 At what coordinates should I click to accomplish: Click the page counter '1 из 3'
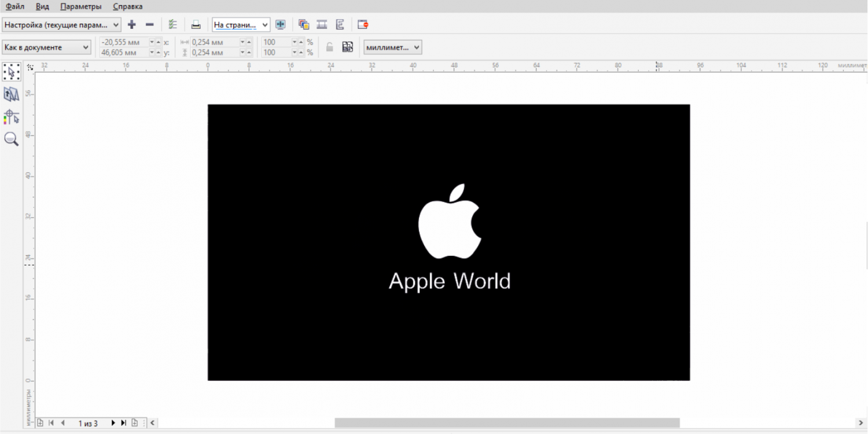click(88, 424)
